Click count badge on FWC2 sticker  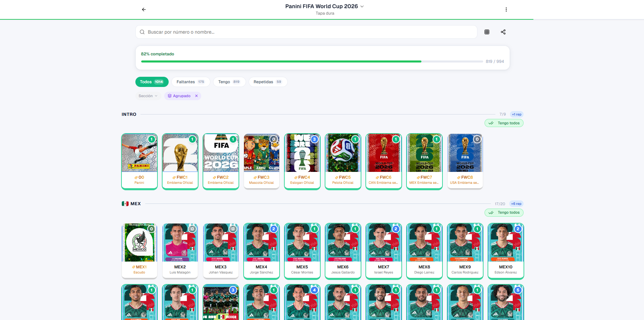(233, 139)
